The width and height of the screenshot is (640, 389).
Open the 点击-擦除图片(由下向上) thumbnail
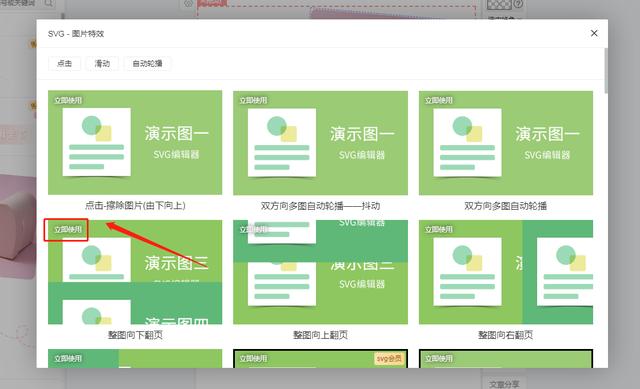[x=135, y=142]
